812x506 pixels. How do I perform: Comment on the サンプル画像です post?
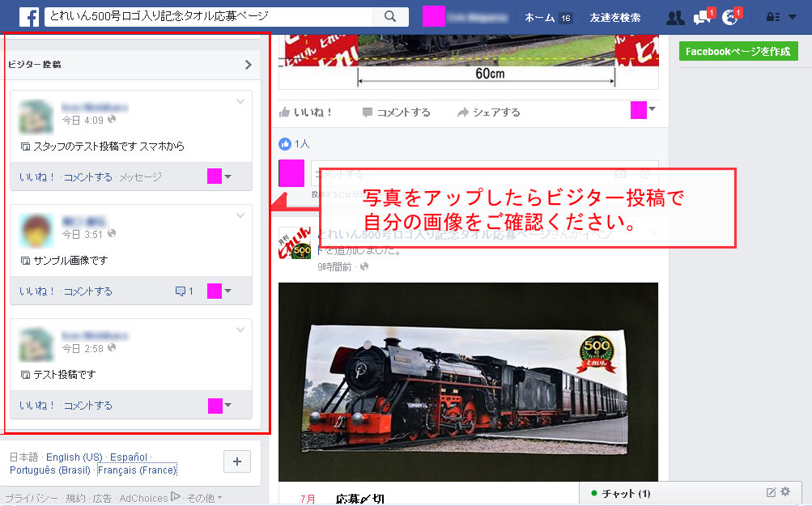point(87,291)
